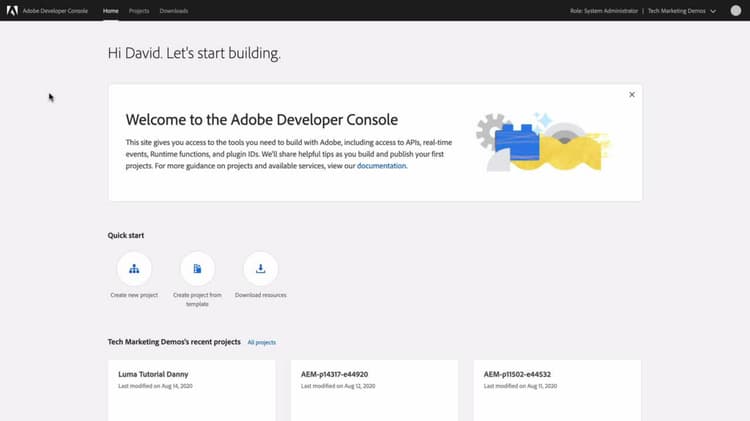
Task: Click Last modified on Aug 14, 2020 text
Action: 155,386
